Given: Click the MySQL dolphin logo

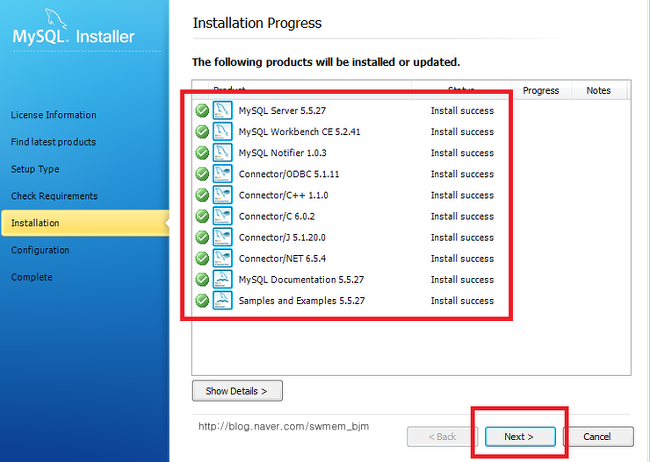Looking at the screenshot, I should coord(56,19).
